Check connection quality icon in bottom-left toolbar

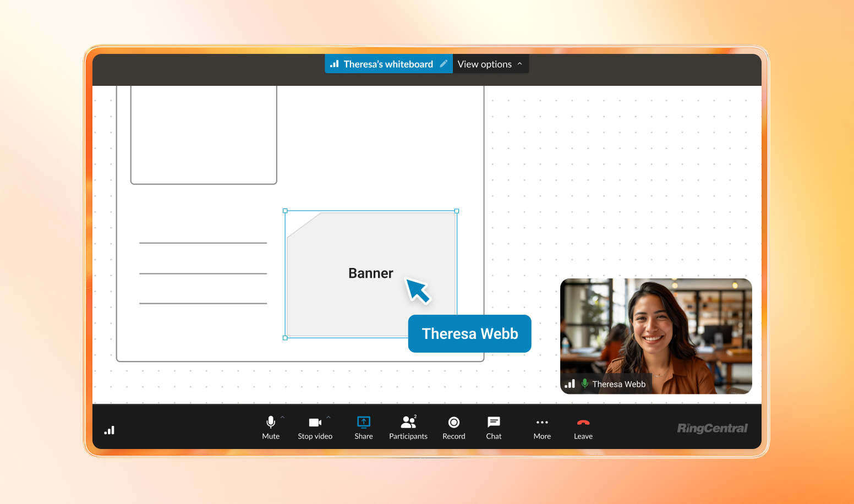click(x=110, y=430)
